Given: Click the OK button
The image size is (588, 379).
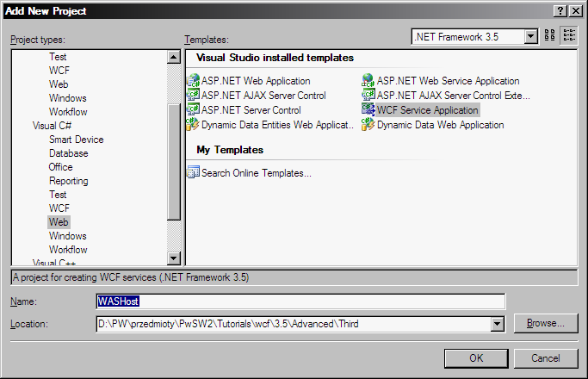Looking at the screenshot, I should pyautogui.click(x=476, y=358).
